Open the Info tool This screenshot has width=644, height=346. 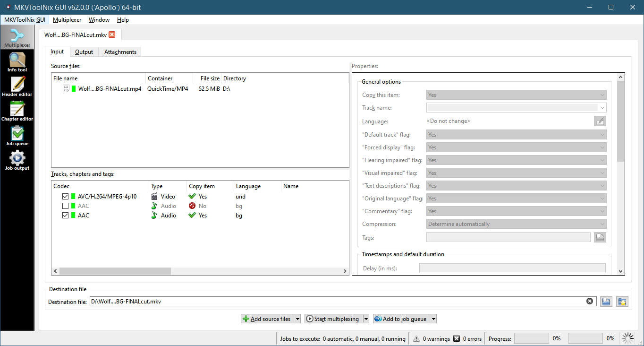pyautogui.click(x=17, y=61)
